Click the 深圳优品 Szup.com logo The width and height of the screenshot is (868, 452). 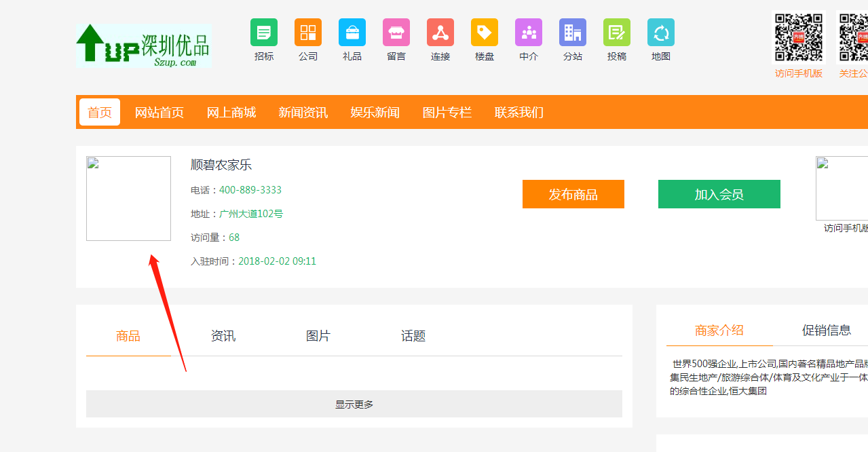pyautogui.click(x=144, y=45)
